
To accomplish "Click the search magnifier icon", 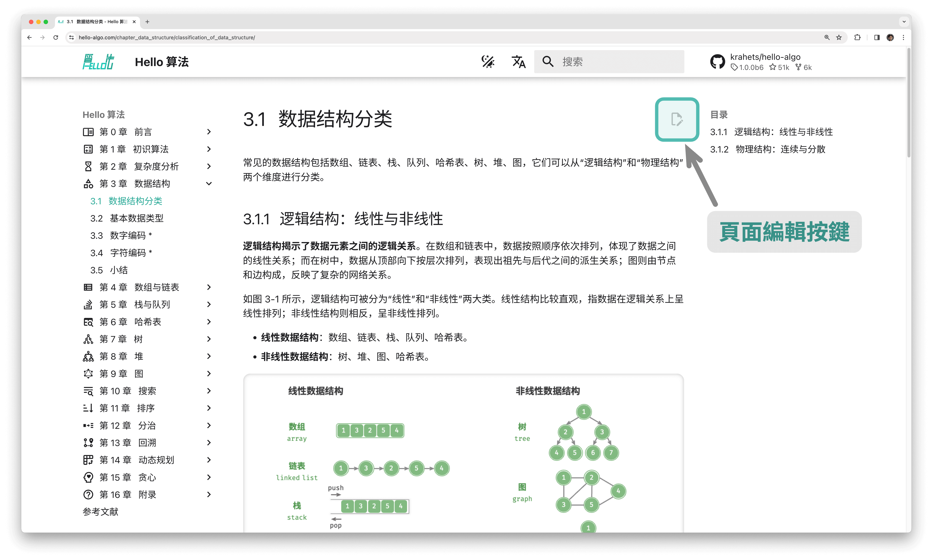I will (x=548, y=62).
